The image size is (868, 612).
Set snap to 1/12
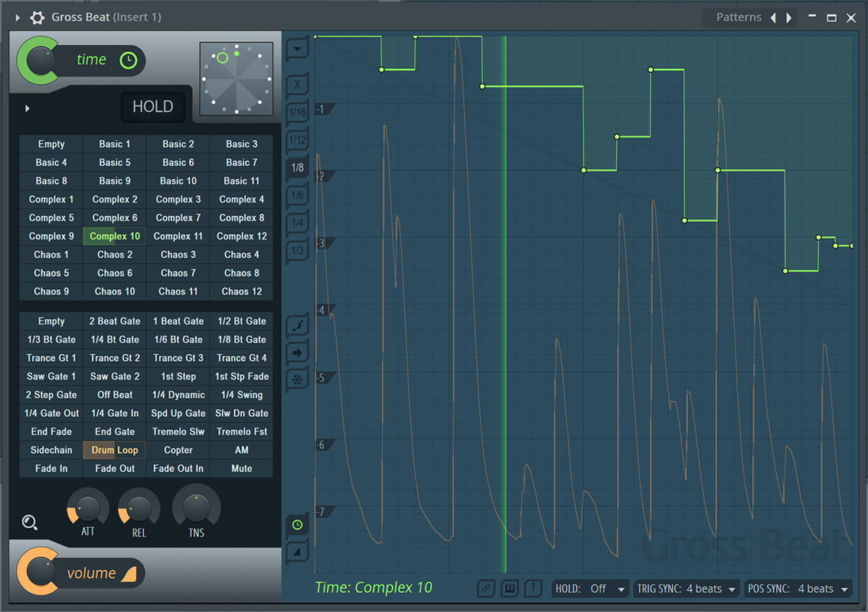coord(297,140)
